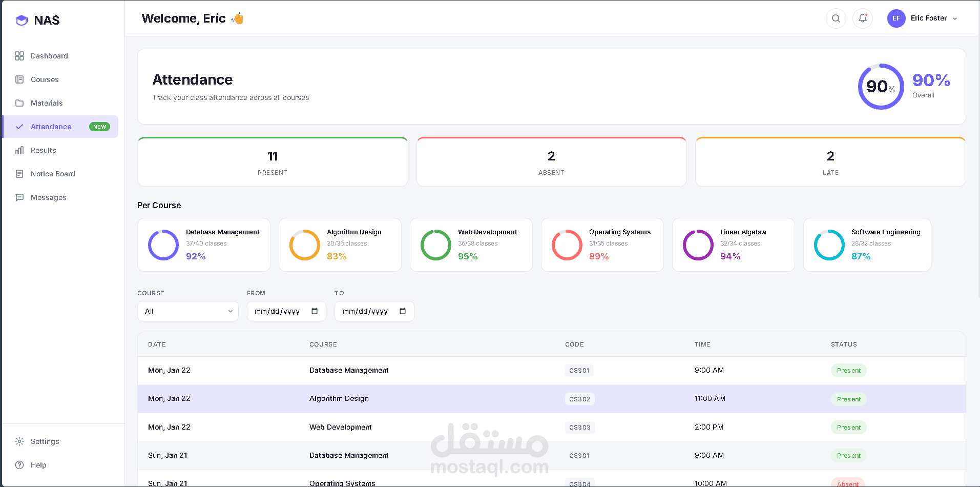Open the Settings gear icon
This screenshot has height=487, width=980.
pos(19,441)
